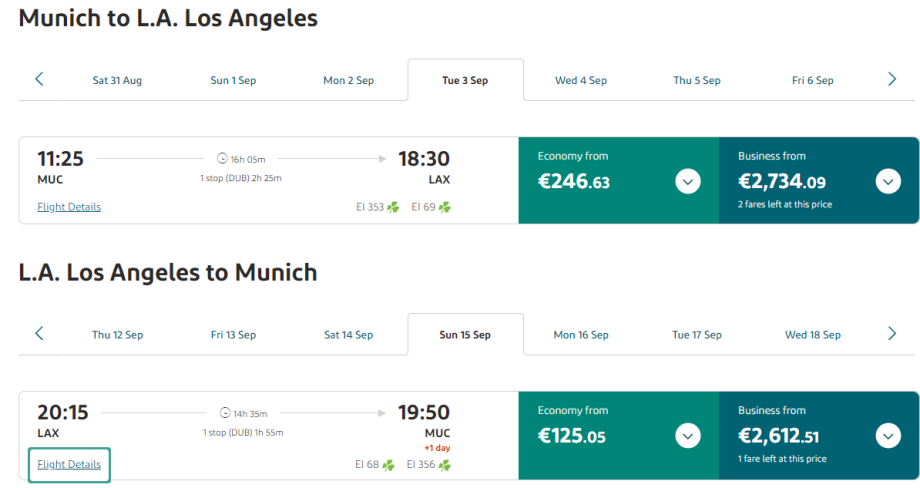
Task: Expand outbound Economy fare €246.63
Action: 687,181
